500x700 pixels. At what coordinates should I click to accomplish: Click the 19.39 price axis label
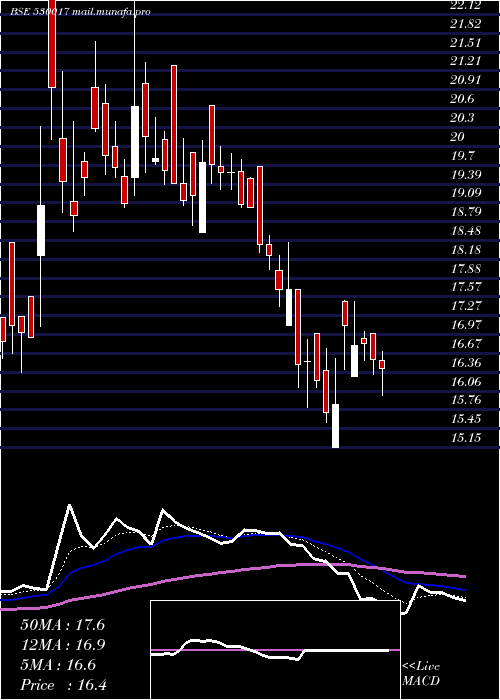[x=466, y=174]
